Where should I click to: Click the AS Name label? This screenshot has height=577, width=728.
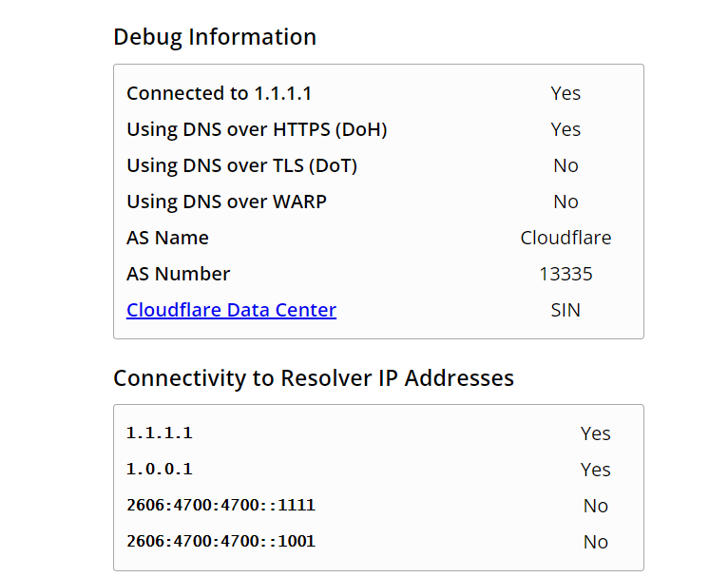[x=167, y=238]
